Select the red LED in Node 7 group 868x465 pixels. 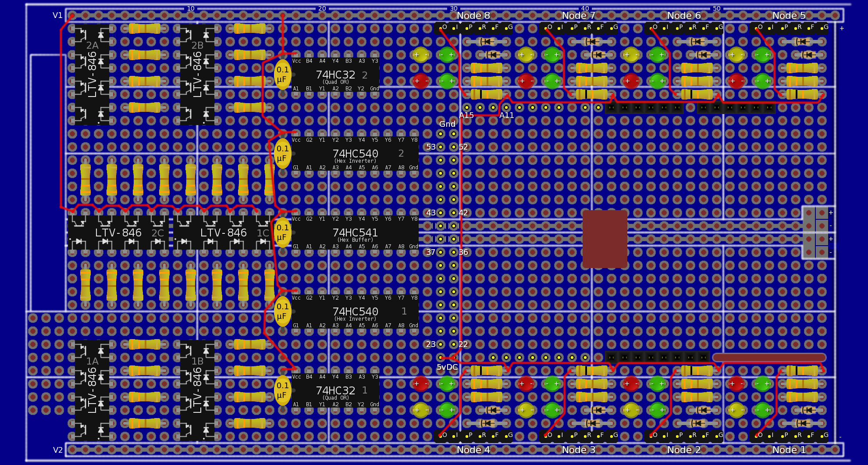[526, 81]
